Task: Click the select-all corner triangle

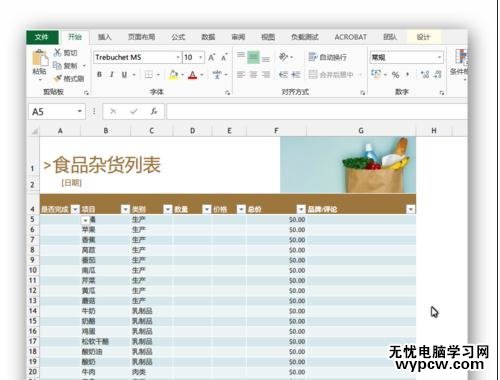Action: point(34,131)
